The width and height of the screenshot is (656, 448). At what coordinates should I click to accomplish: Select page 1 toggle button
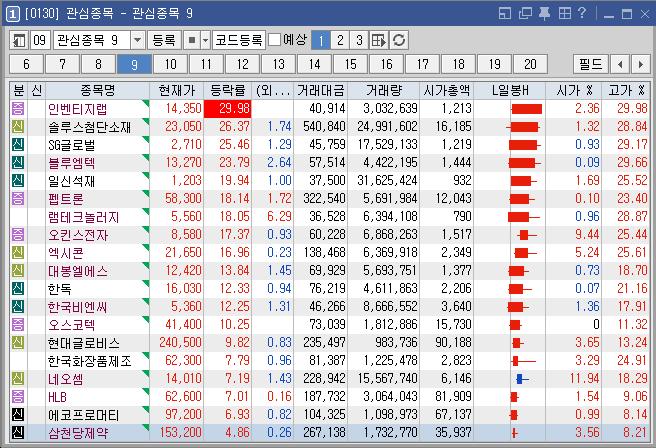(x=321, y=41)
